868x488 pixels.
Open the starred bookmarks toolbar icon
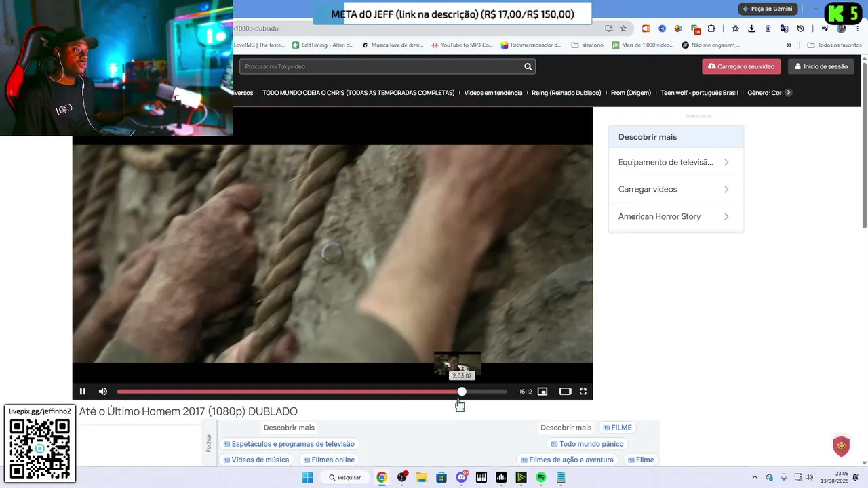(x=735, y=28)
